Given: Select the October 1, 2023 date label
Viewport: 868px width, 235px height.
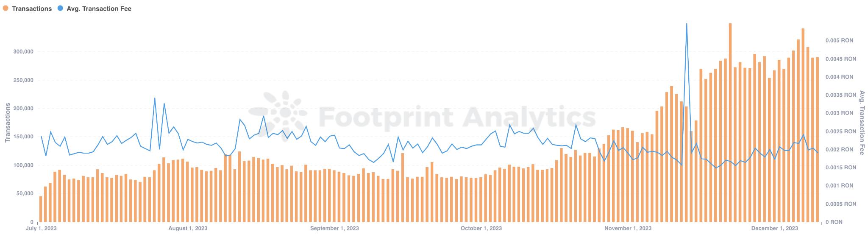Looking at the screenshot, I should 481,228.
